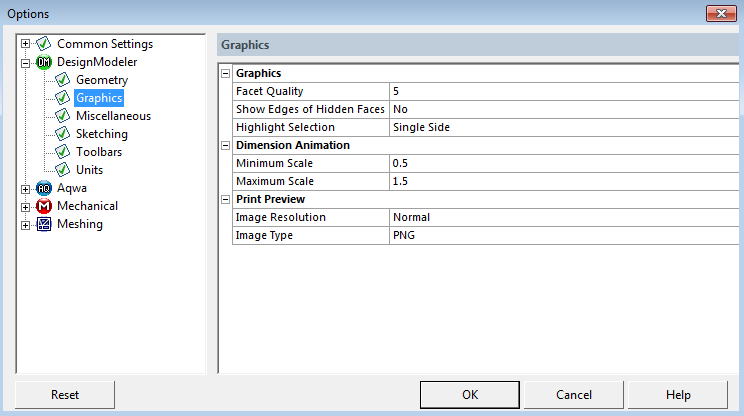The width and height of the screenshot is (744, 416).
Task: Click the Aqwa module icon
Action: [44, 188]
